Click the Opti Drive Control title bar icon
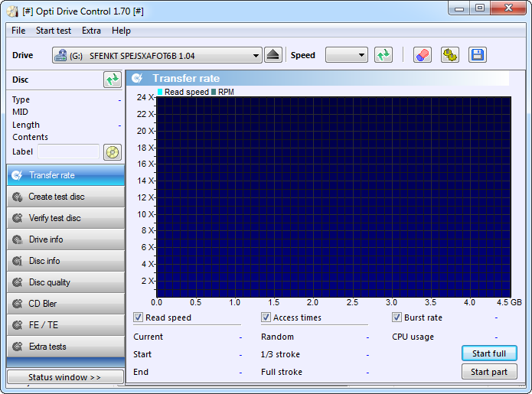532x394 pixels. [12, 11]
